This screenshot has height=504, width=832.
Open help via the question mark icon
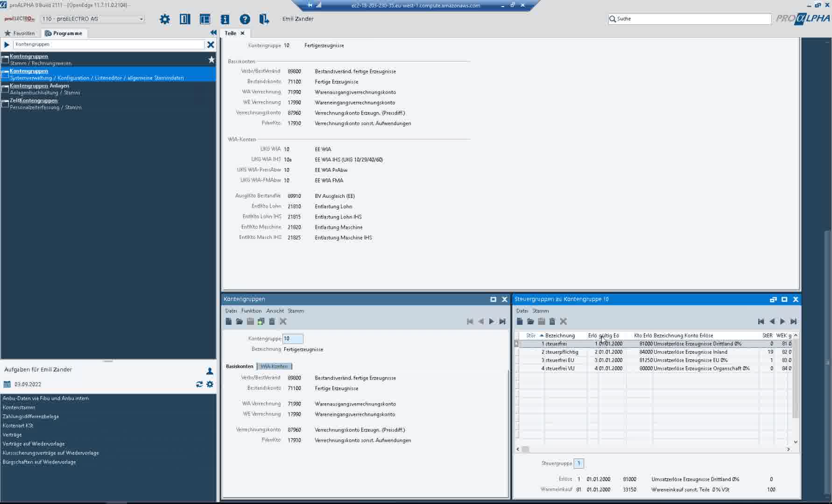(x=245, y=19)
